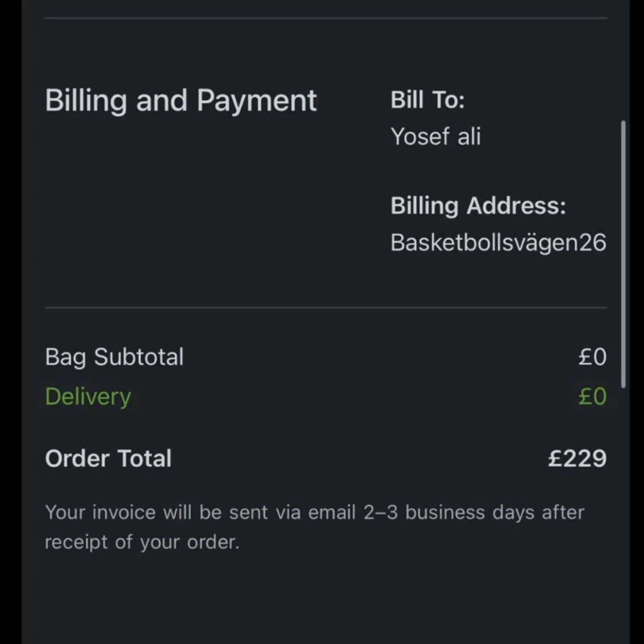Screen dimensions: 644x644
Task: Click the name Yosef ali
Action: click(435, 137)
